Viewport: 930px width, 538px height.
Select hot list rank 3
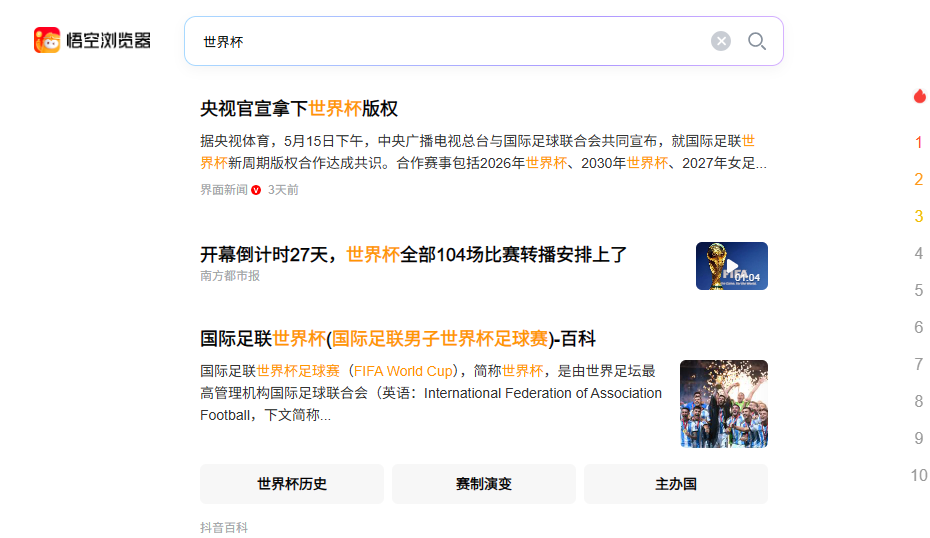[x=919, y=216]
